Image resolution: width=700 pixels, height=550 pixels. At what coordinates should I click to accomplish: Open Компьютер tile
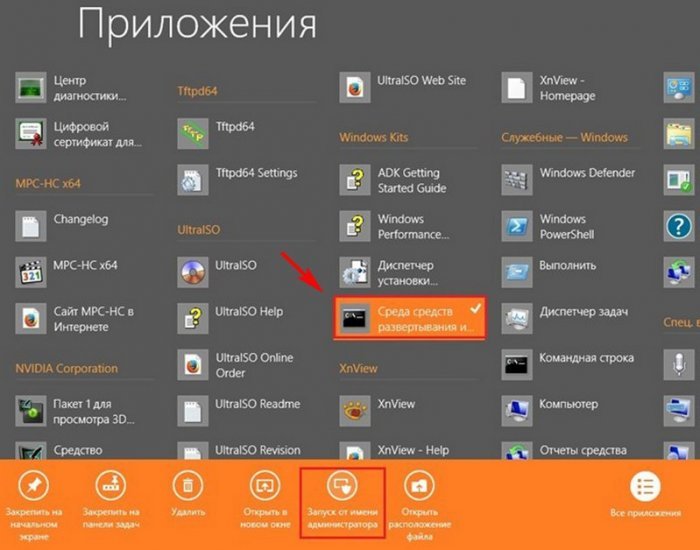pos(550,411)
